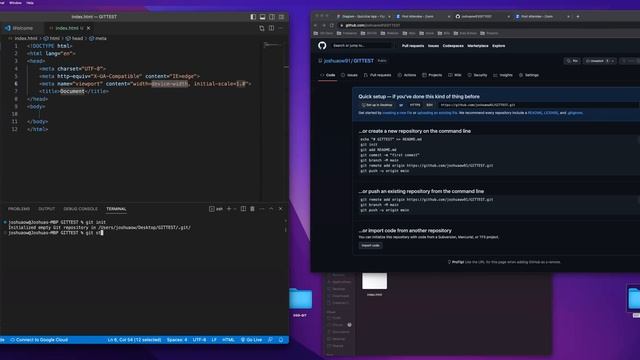Select the Insights repository tab

click(503, 76)
